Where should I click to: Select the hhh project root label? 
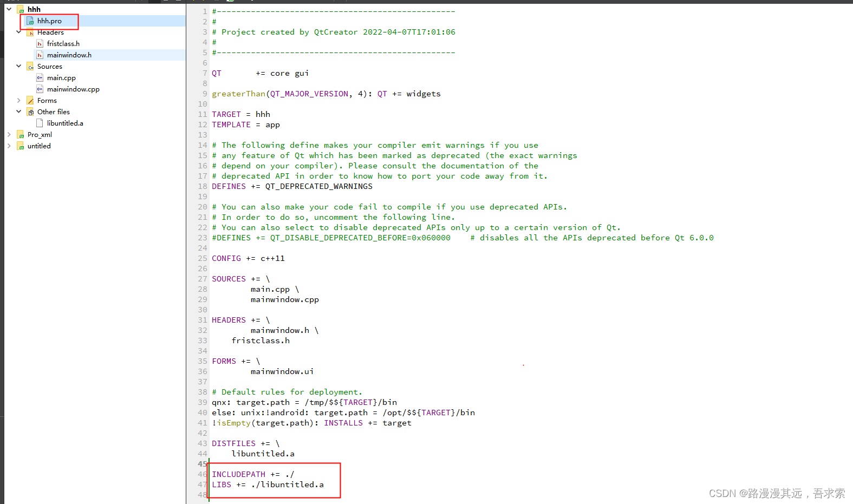tap(34, 9)
